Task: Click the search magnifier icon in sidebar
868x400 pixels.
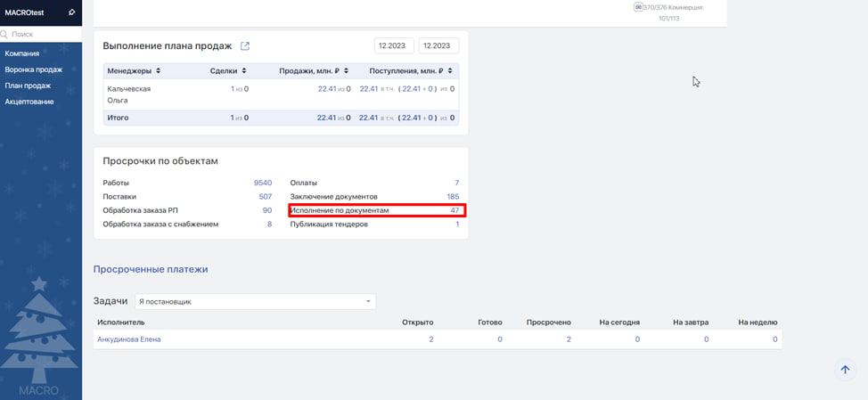Action: pyautogui.click(x=5, y=34)
